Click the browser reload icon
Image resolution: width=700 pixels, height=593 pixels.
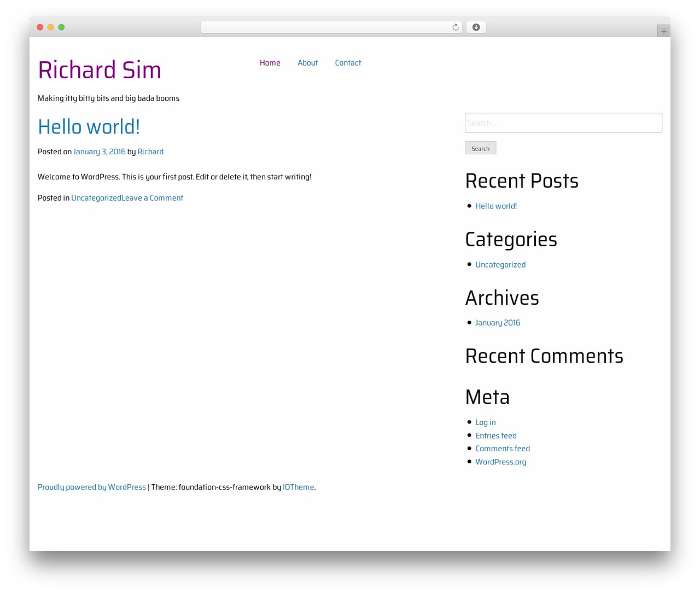pos(455,27)
